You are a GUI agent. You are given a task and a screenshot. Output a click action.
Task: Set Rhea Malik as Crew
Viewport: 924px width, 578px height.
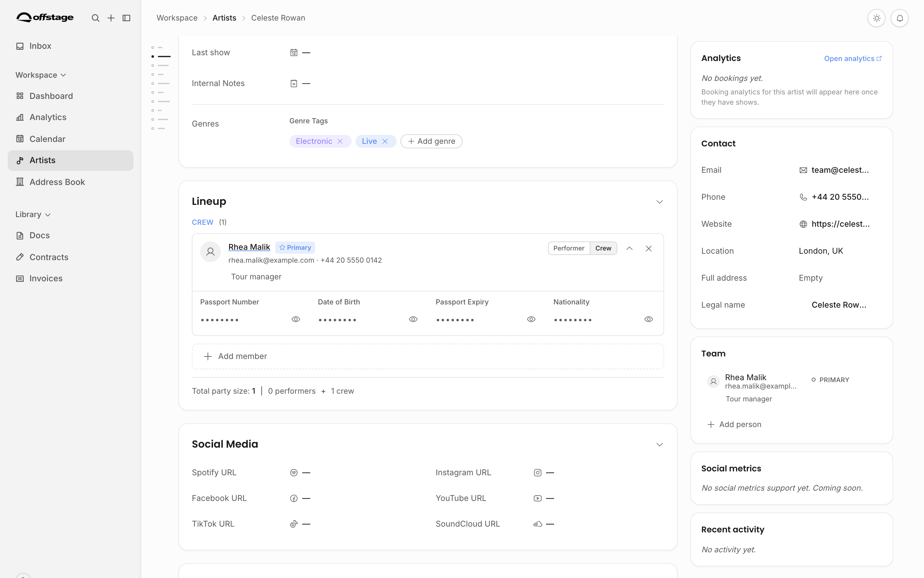603,248
